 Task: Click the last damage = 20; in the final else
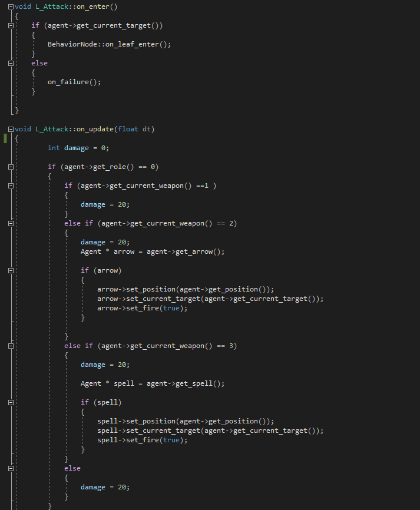[x=105, y=487]
